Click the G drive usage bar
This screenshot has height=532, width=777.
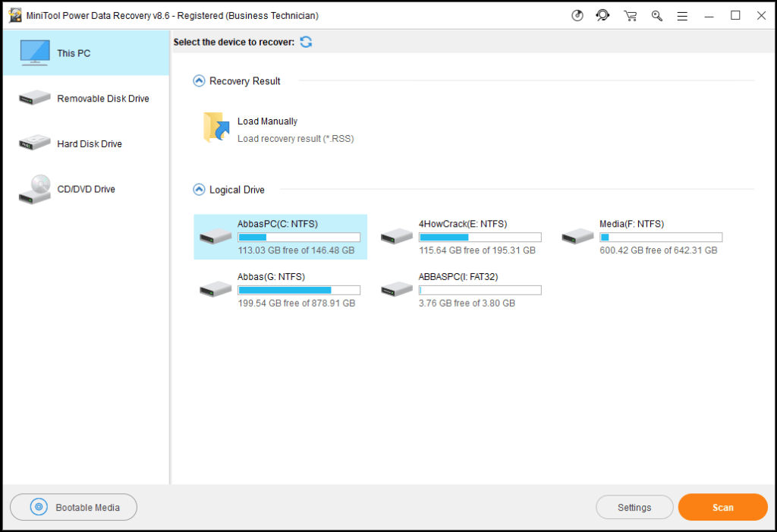click(x=299, y=290)
